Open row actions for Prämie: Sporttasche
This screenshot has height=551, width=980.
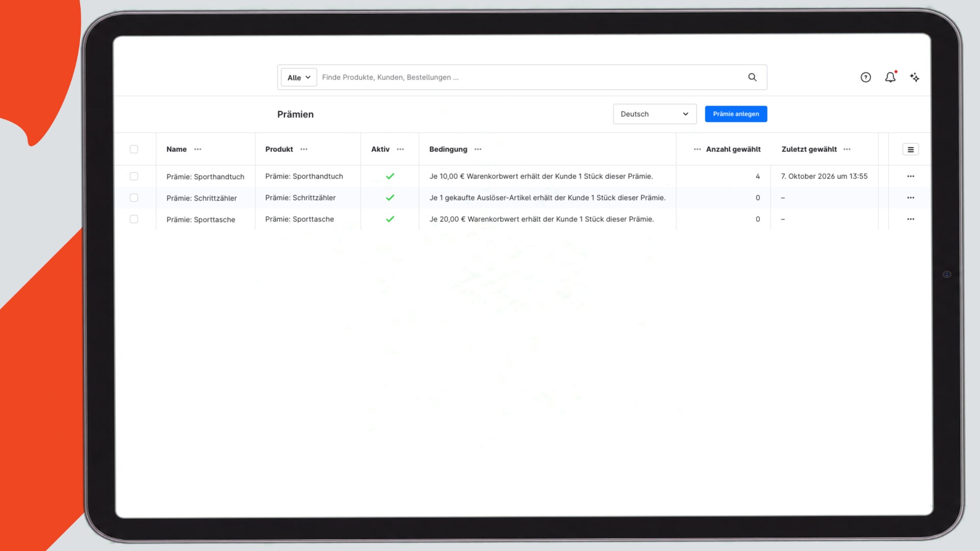911,219
